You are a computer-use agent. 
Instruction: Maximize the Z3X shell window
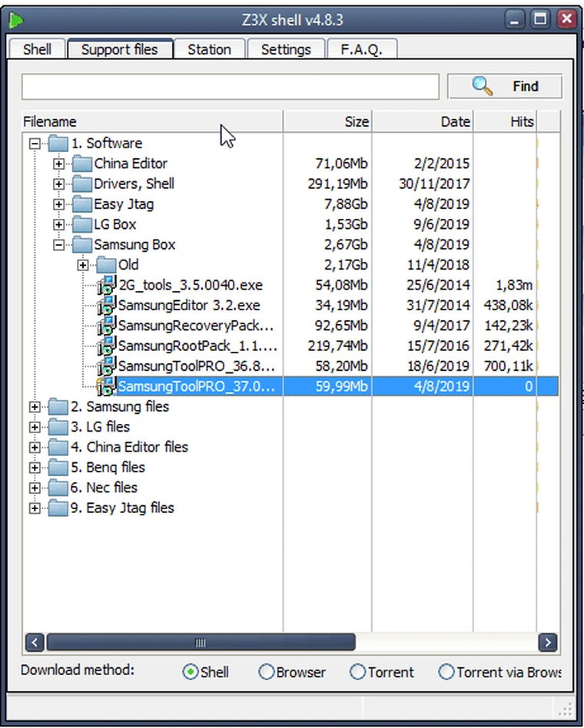(x=540, y=19)
